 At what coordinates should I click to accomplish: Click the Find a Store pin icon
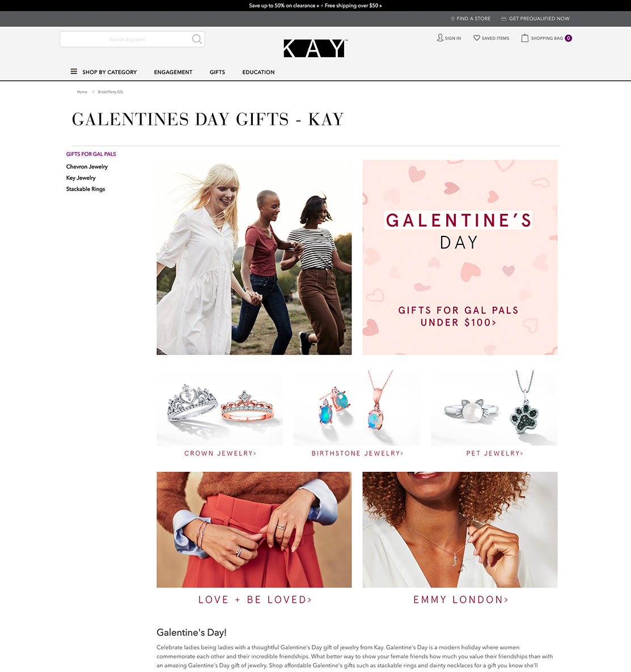pos(453,19)
